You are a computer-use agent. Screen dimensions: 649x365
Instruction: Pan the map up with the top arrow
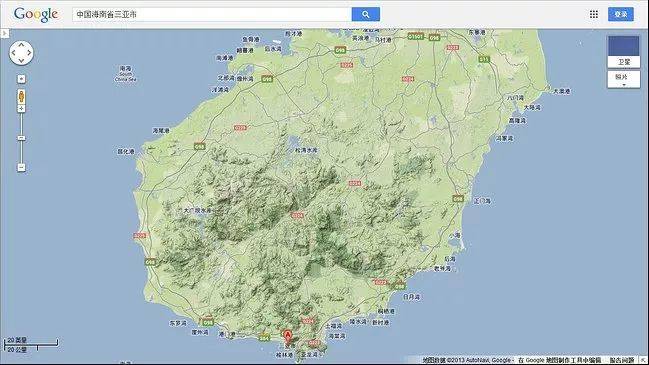point(22,45)
